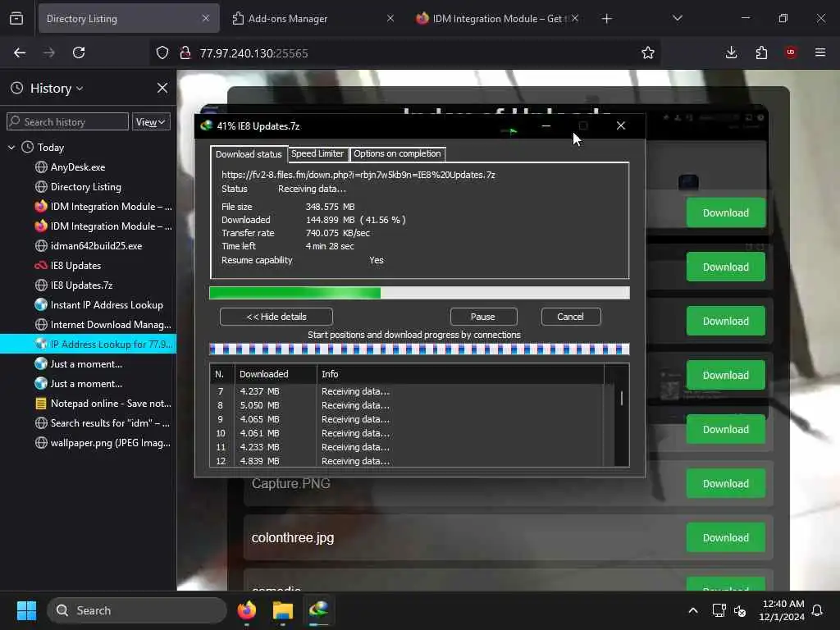Image resolution: width=840 pixels, height=630 pixels.
Task: Bookmark this page with the star icon
Action: (x=648, y=52)
